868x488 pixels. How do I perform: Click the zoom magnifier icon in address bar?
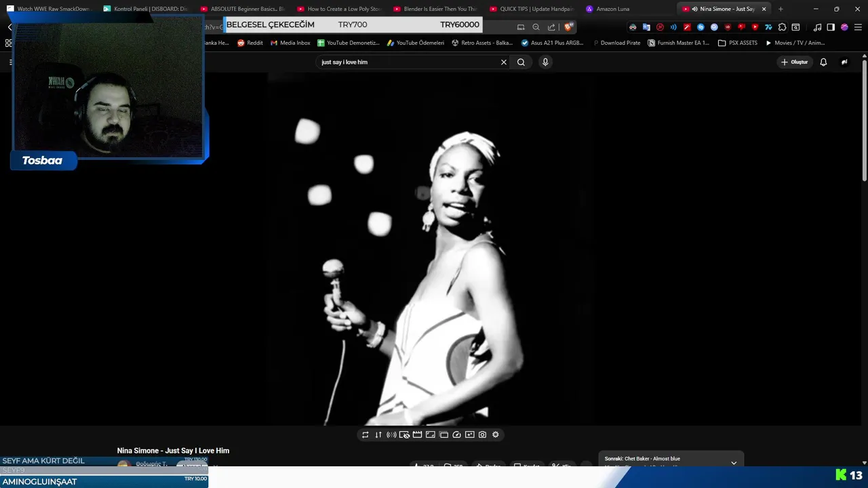[536, 27]
